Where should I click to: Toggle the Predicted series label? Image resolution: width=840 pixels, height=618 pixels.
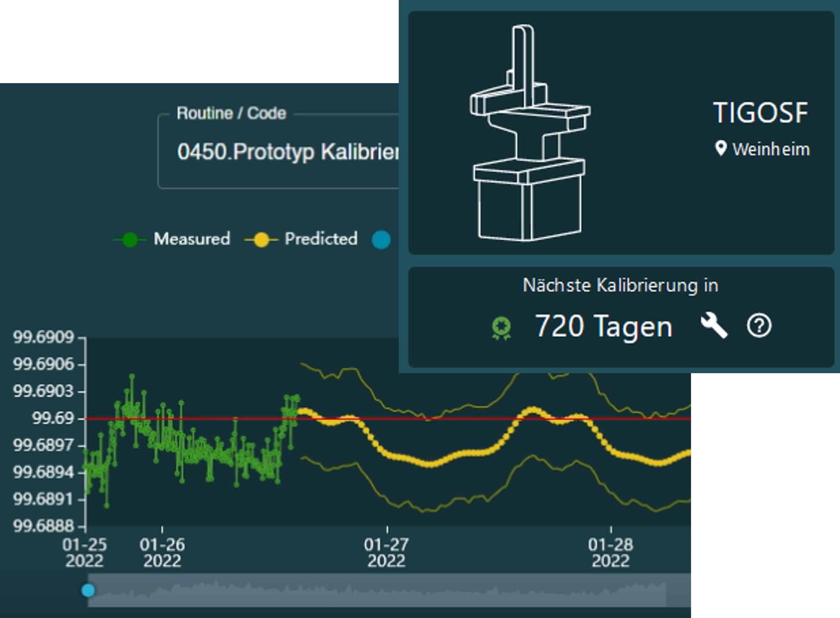[321, 239]
